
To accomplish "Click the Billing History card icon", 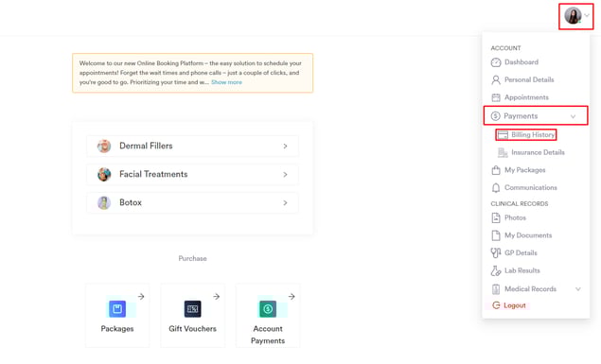I will [503, 135].
